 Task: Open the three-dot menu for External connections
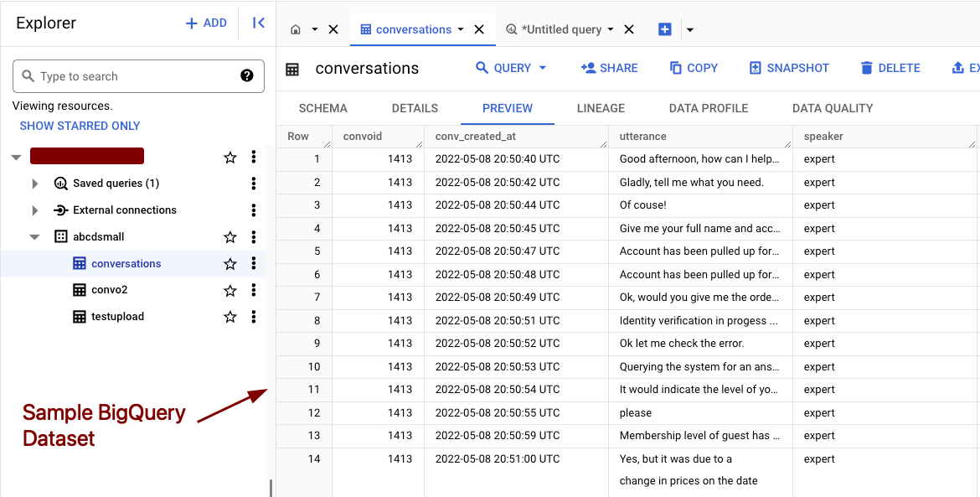pos(254,210)
